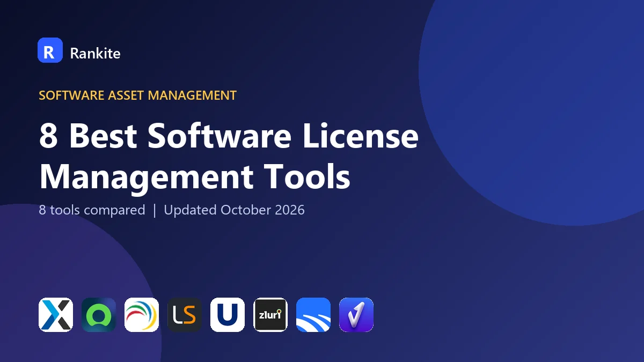Click the "LS" tool logo icon
644x362 pixels.
point(185,315)
